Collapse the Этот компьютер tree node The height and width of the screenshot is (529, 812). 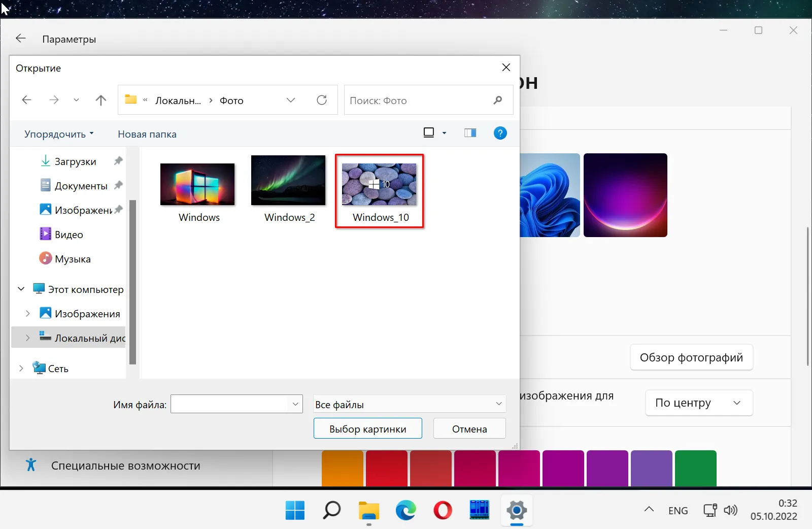tap(21, 289)
